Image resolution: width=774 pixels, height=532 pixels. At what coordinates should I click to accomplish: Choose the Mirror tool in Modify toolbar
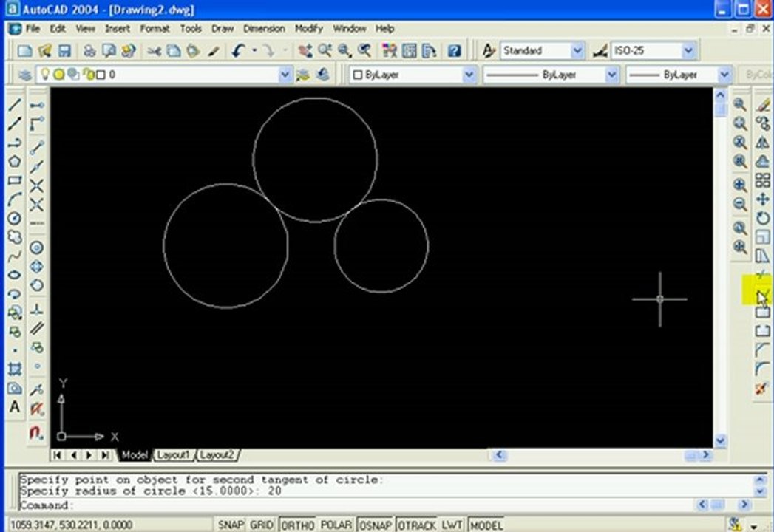click(x=763, y=143)
